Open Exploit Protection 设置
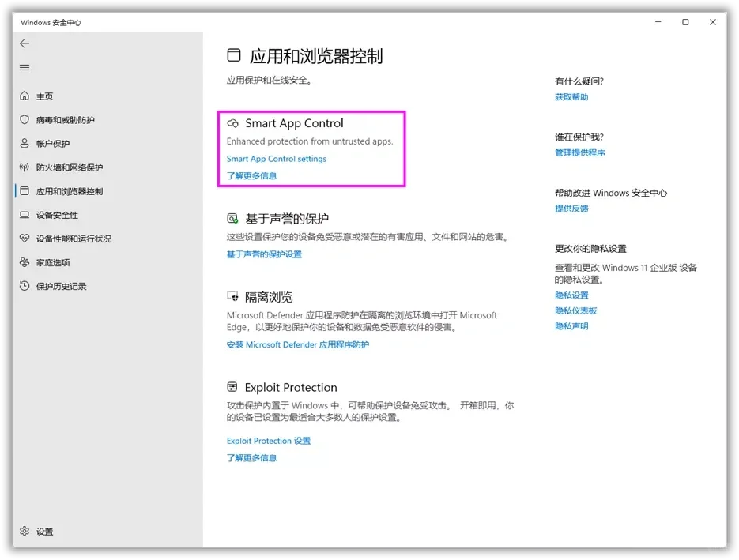 point(267,440)
